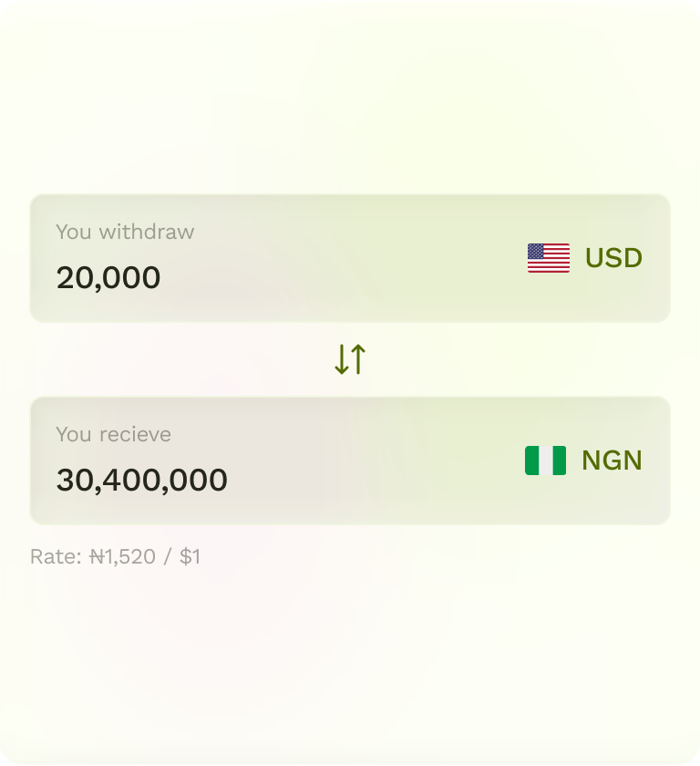This screenshot has width=700, height=766.
Task: Click the downward arrow of the swap icon
Action: coord(342,359)
